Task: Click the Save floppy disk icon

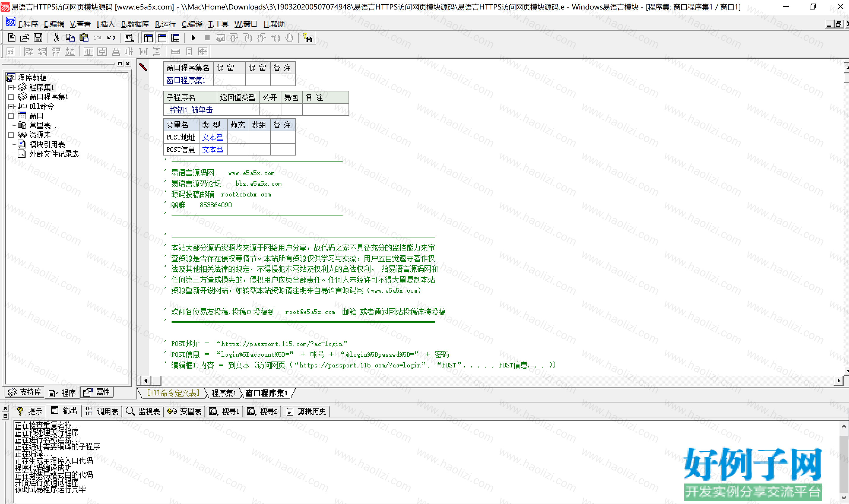Action: coord(38,38)
